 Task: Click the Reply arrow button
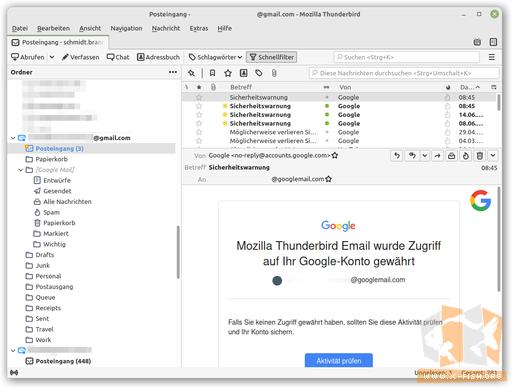coord(397,156)
